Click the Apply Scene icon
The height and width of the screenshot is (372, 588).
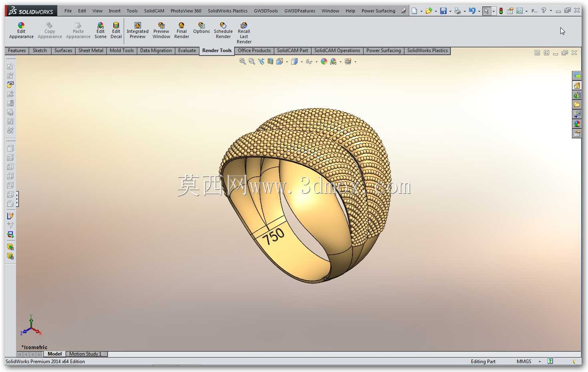click(x=333, y=61)
